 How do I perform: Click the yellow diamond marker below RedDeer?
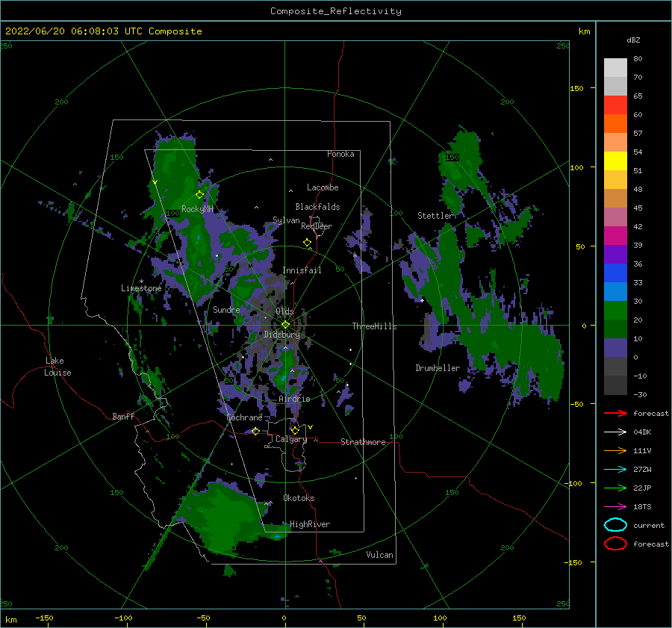point(308,243)
